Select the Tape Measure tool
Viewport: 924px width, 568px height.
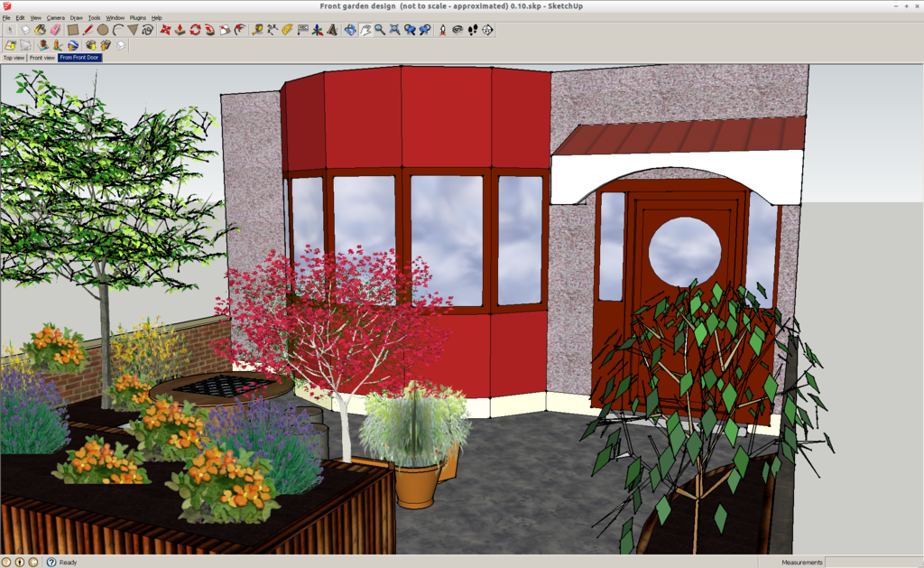point(257,30)
